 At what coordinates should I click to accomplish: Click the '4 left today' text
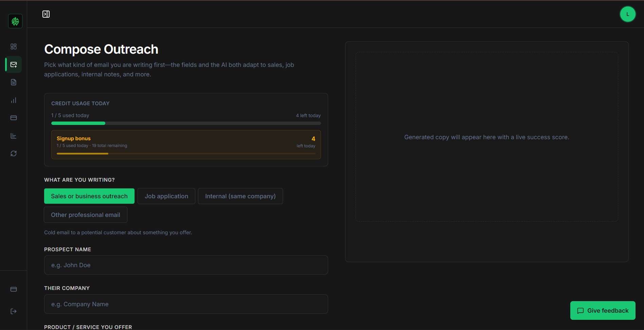point(308,115)
